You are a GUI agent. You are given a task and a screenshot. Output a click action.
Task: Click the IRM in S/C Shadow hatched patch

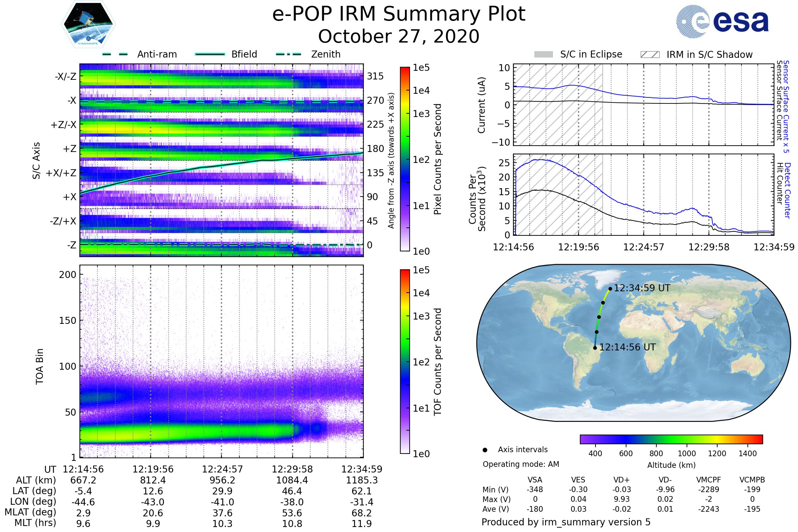pos(650,55)
